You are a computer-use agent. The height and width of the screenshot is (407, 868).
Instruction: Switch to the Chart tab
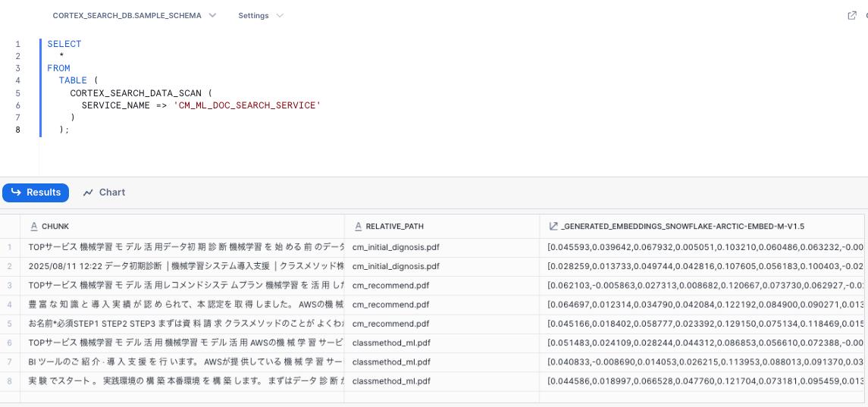pyautogui.click(x=104, y=193)
